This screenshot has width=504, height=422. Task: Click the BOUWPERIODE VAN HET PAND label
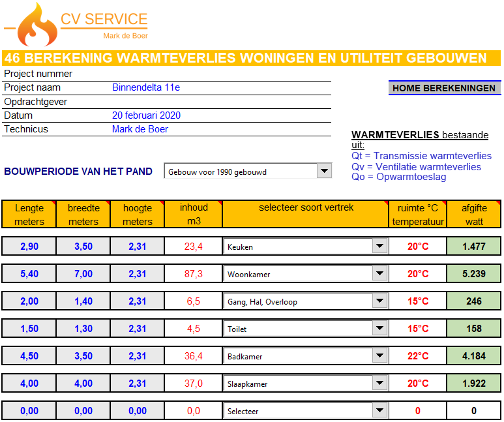[x=78, y=171]
